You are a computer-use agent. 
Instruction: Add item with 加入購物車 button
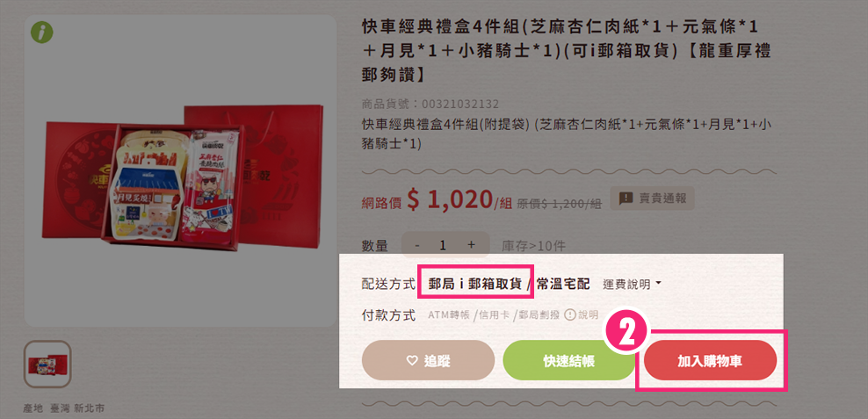[710, 361]
